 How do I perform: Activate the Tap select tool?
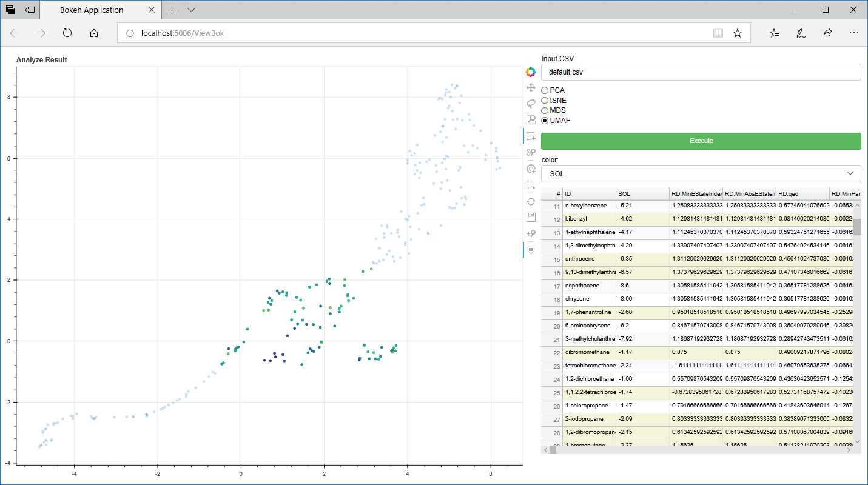pos(531,169)
